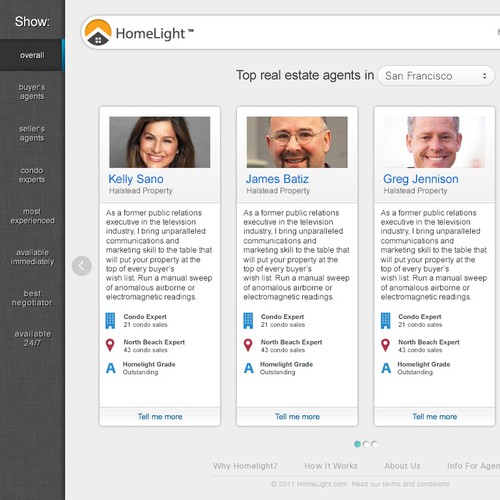Screen dimensions: 500x500
Task: Click Greg Jennison's North Beach map pin icon
Action: click(x=385, y=345)
